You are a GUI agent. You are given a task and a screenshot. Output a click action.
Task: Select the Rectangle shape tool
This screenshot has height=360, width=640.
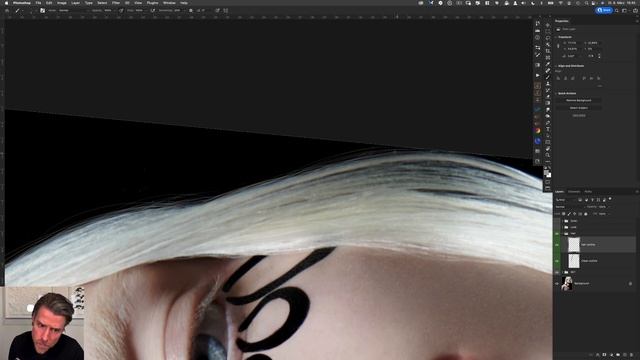pyautogui.click(x=548, y=142)
